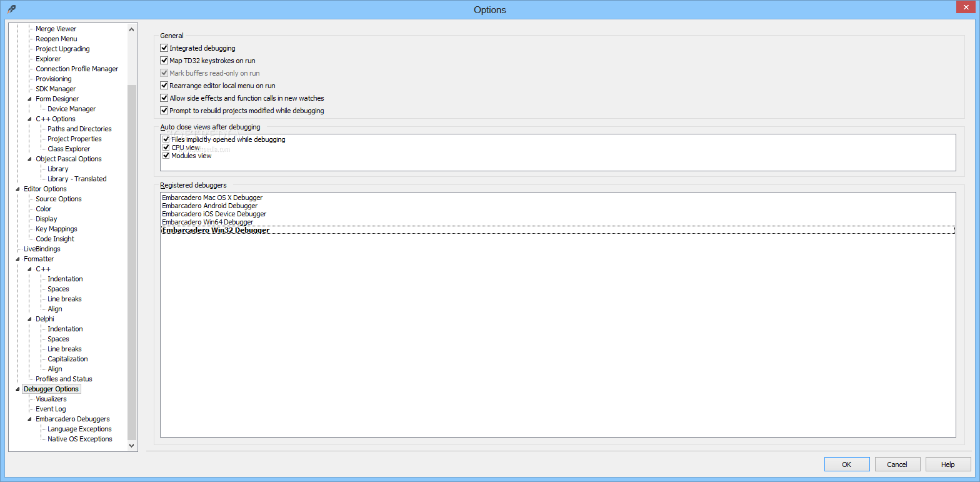
Task: Uncheck Files implicitly opened while debugging
Action: click(x=166, y=139)
